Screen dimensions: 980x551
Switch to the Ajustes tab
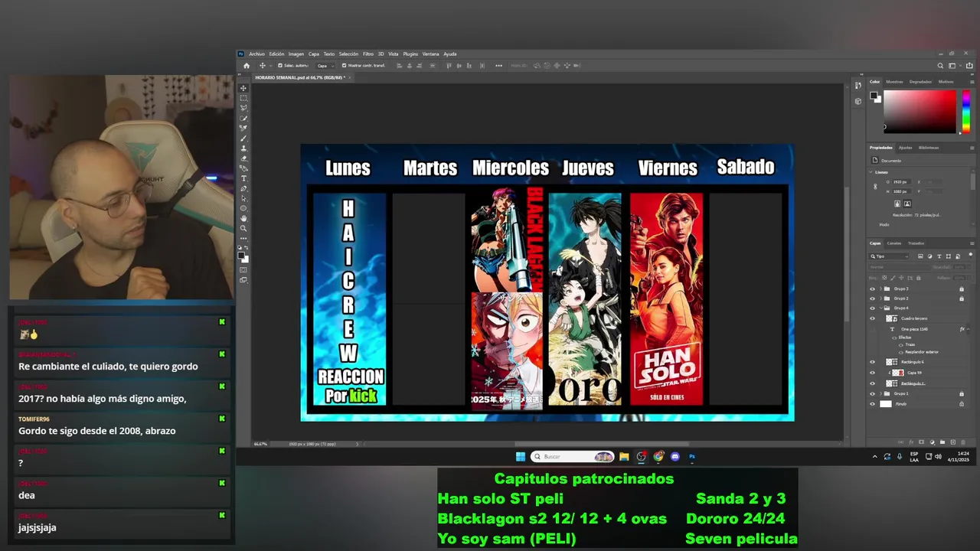coord(905,147)
